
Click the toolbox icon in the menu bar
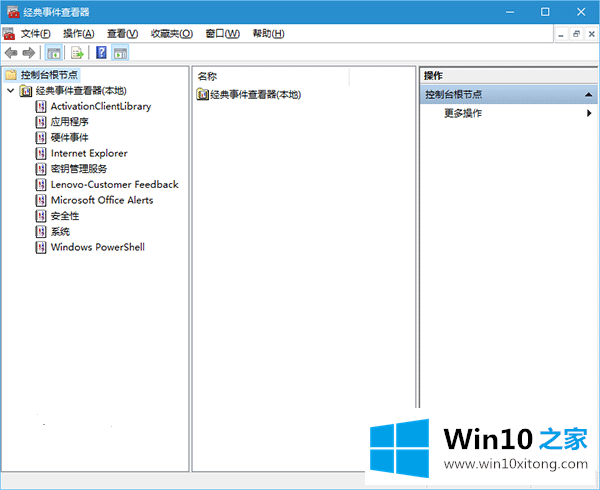pos(9,34)
